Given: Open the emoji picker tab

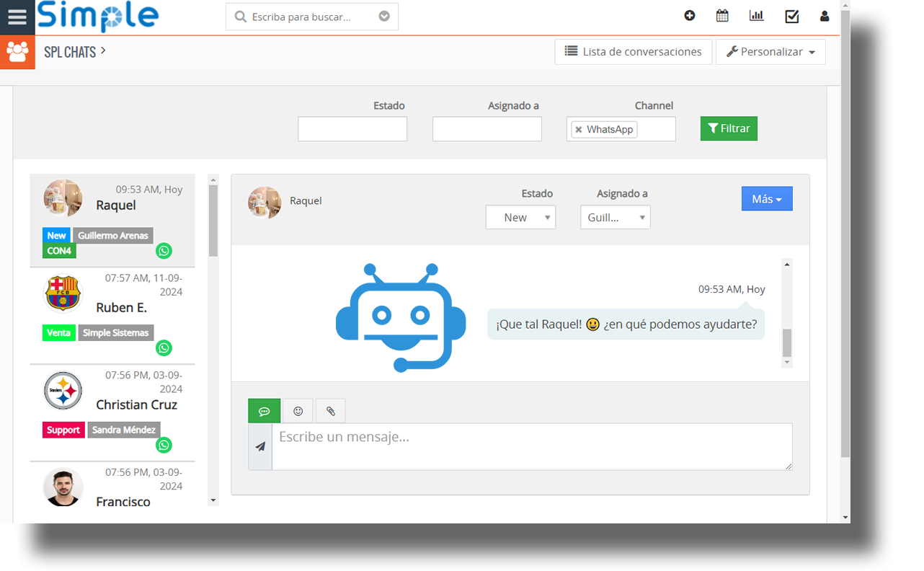Looking at the screenshot, I should click(298, 411).
